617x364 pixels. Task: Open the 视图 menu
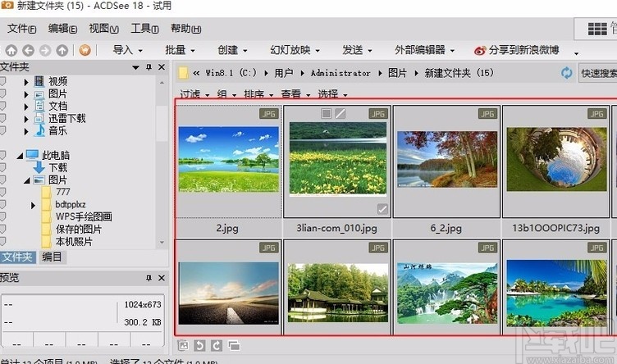[104, 29]
